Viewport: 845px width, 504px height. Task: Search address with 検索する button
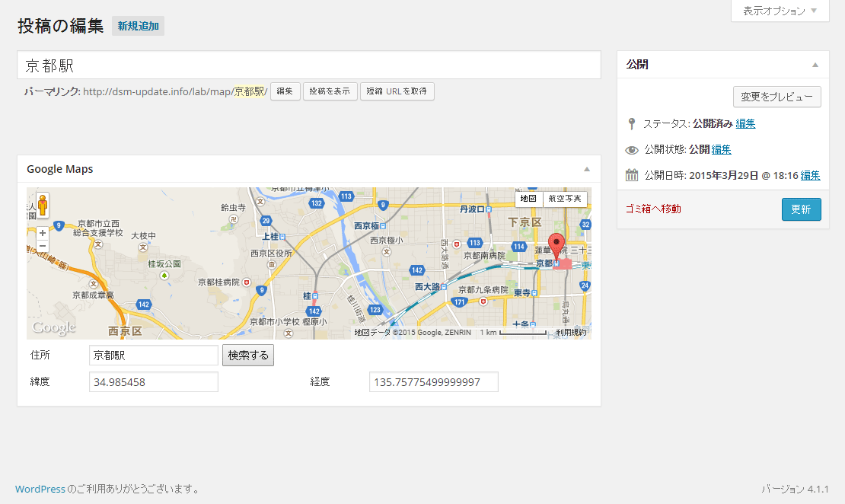coord(248,356)
